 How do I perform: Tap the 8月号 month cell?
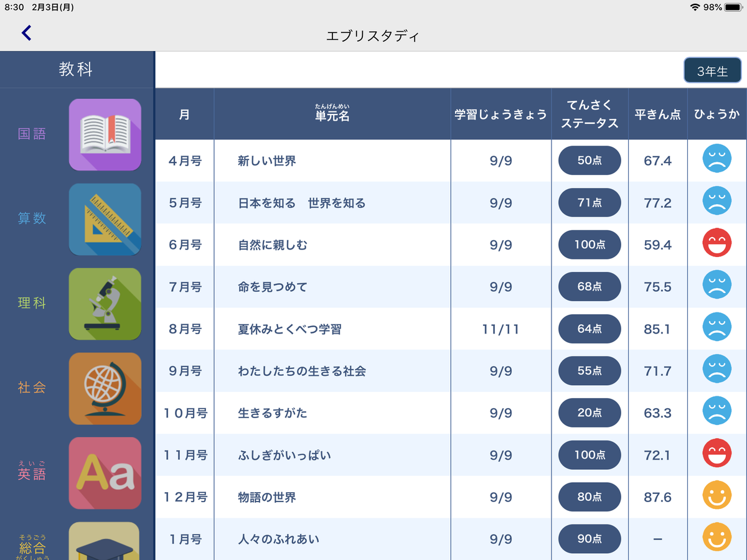[x=185, y=329]
